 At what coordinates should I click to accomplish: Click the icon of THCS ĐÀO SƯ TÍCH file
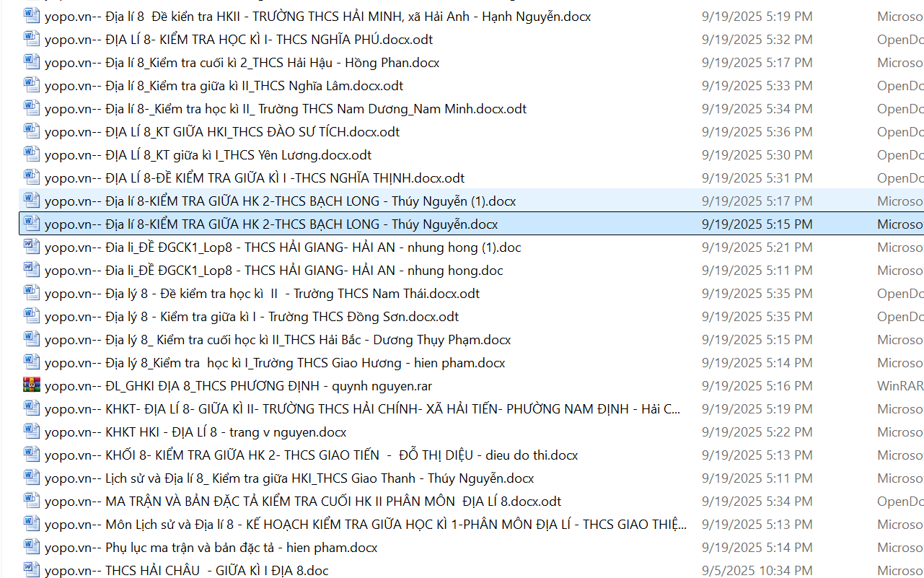[31, 131]
